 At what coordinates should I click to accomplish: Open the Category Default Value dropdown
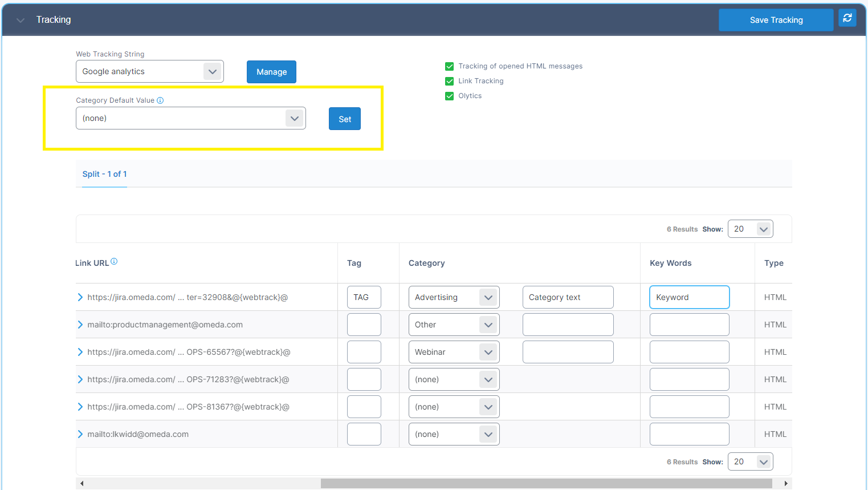click(190, 118)
